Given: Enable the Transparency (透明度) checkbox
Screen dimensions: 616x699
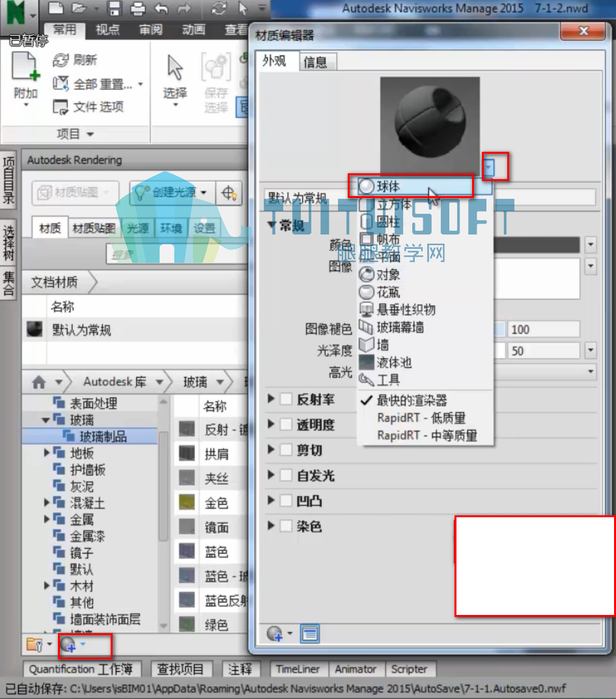Looking at the screenshot, I should click(x=286, y=424).
